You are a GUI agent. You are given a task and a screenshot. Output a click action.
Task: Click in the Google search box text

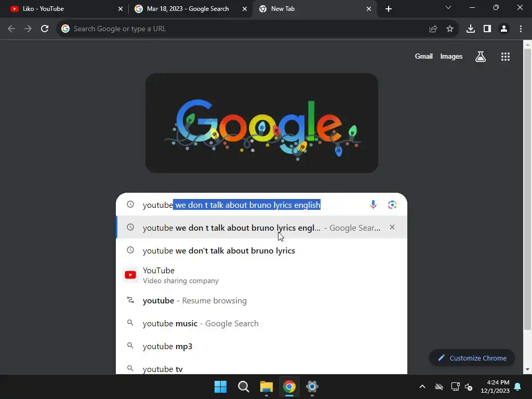click(x=232, y=205)
